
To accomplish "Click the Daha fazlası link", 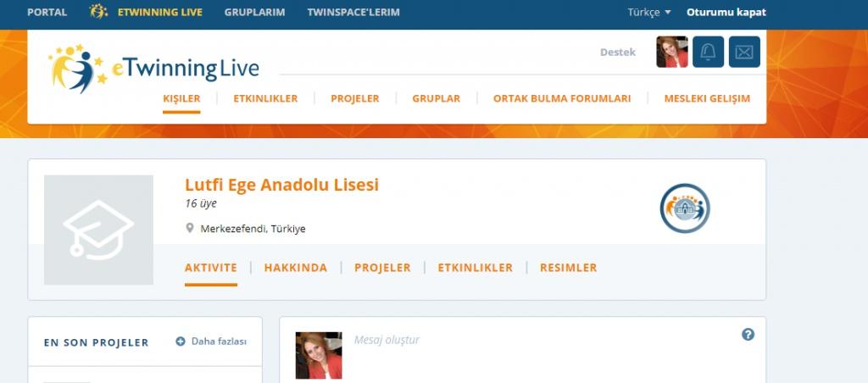I will pos(219,341).
